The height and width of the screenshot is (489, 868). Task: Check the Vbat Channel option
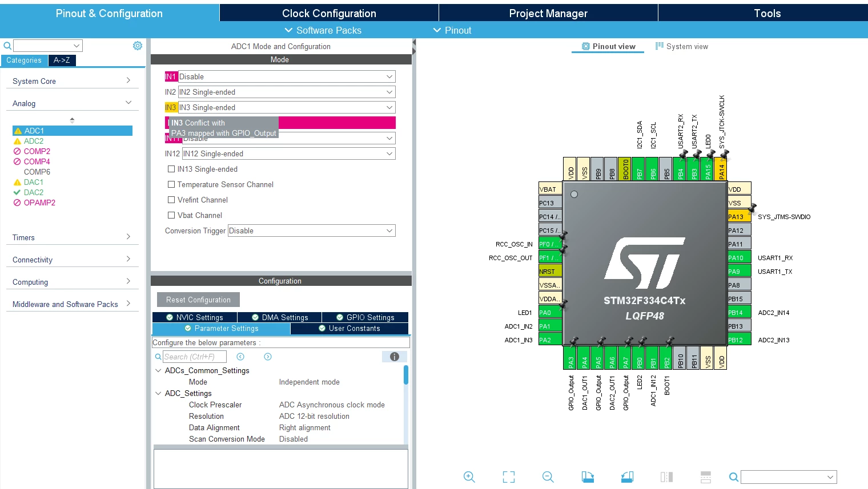coord(171,215)
